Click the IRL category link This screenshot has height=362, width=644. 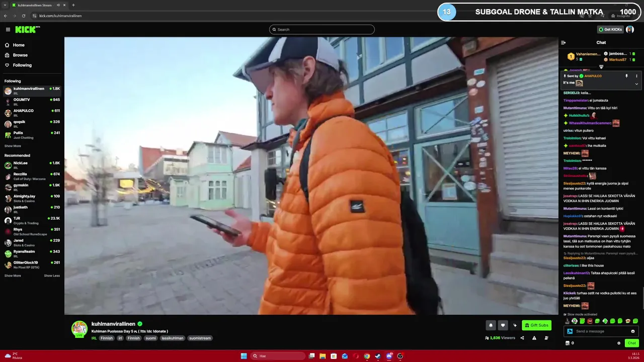94,338
